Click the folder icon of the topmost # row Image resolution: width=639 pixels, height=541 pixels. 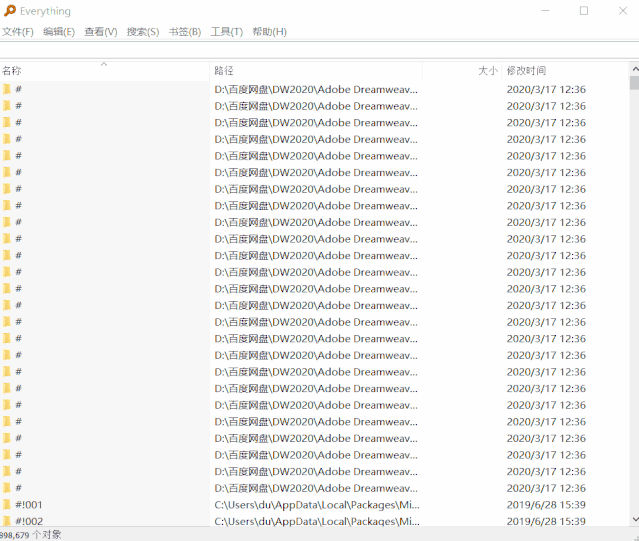(6, 89)
